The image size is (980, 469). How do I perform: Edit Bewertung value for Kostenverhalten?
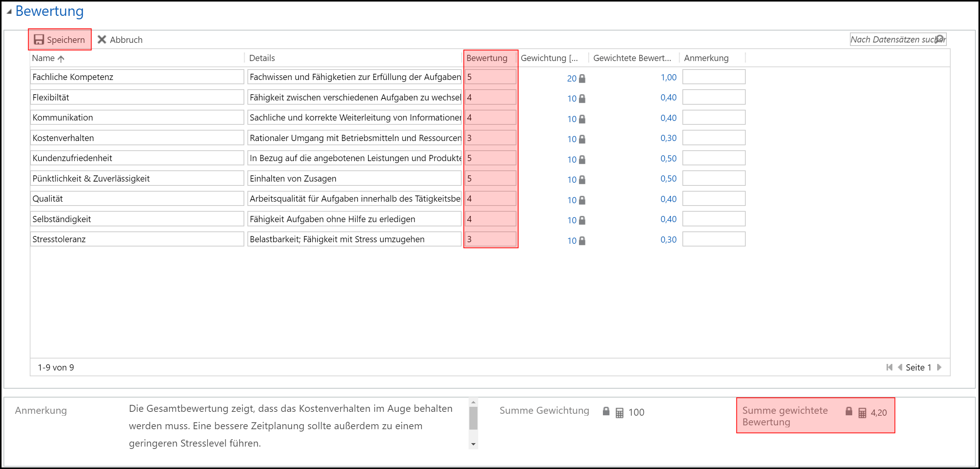coord(490,138)
